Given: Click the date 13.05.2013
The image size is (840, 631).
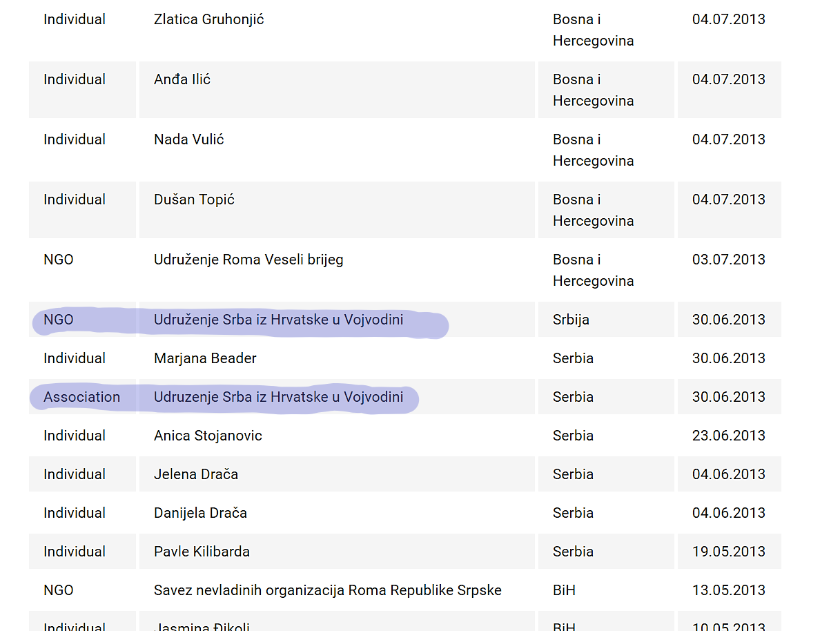Looking at the screenshot, I should click(728, 590).
